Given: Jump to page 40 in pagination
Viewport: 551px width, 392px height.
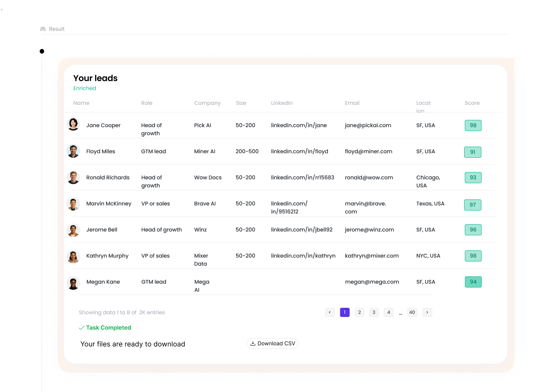Looking at the screenshot, I should pyautogui.click(x=412, y=312).
